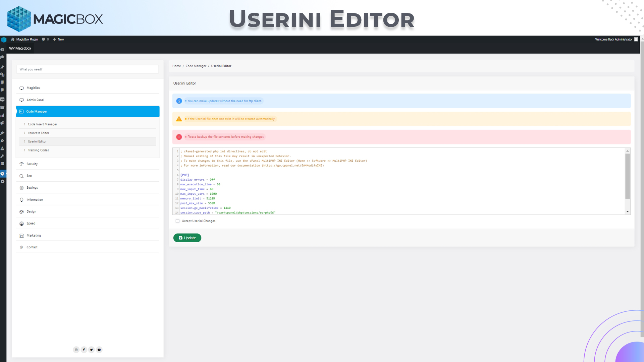Viewport: 644px width, 362px height.
Task: Check the Accept User.ini Changes checkbox
Action: coord(177,221)
